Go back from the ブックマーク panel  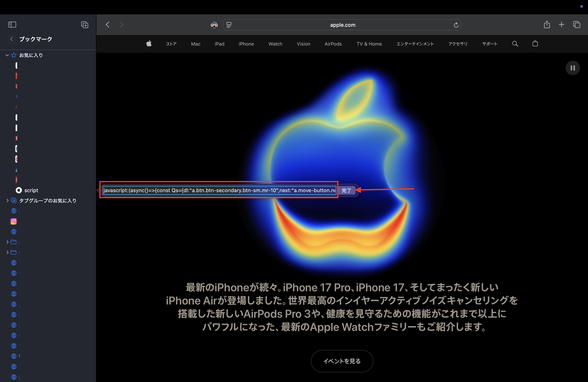pos(12,39)
